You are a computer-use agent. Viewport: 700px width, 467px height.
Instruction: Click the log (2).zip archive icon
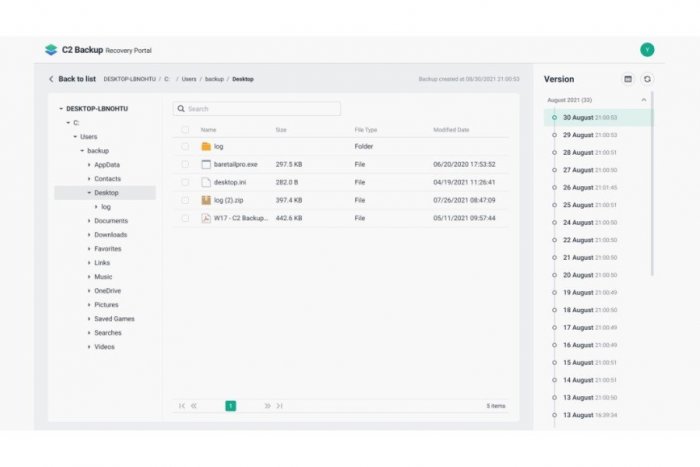[206, 200]
